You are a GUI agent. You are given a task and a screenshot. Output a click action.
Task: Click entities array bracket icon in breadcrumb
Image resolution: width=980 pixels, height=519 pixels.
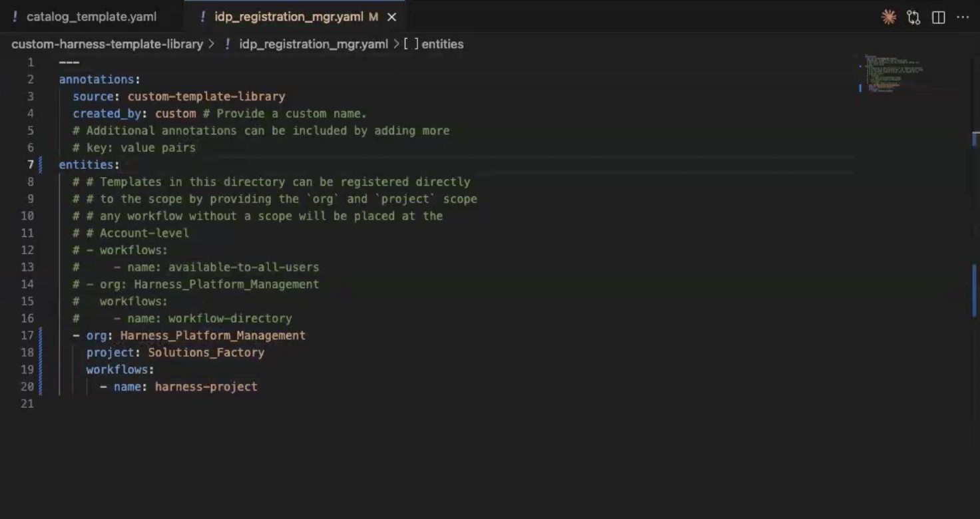[411, 44]
